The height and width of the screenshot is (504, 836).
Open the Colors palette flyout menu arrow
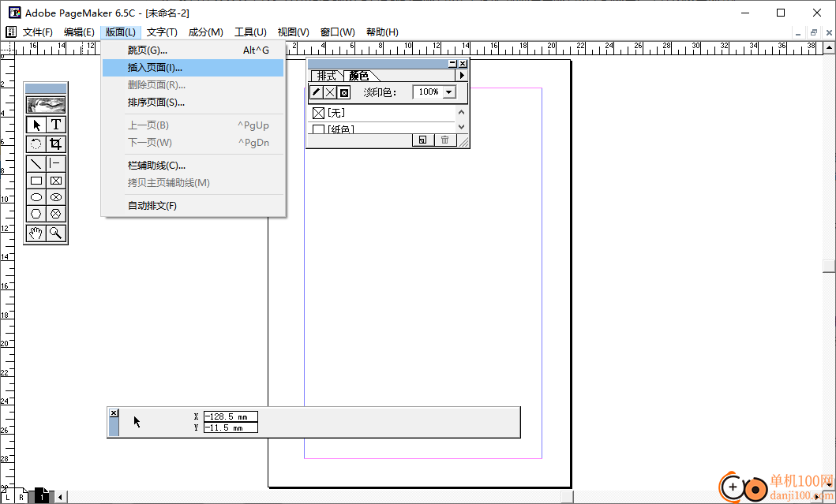463,76
